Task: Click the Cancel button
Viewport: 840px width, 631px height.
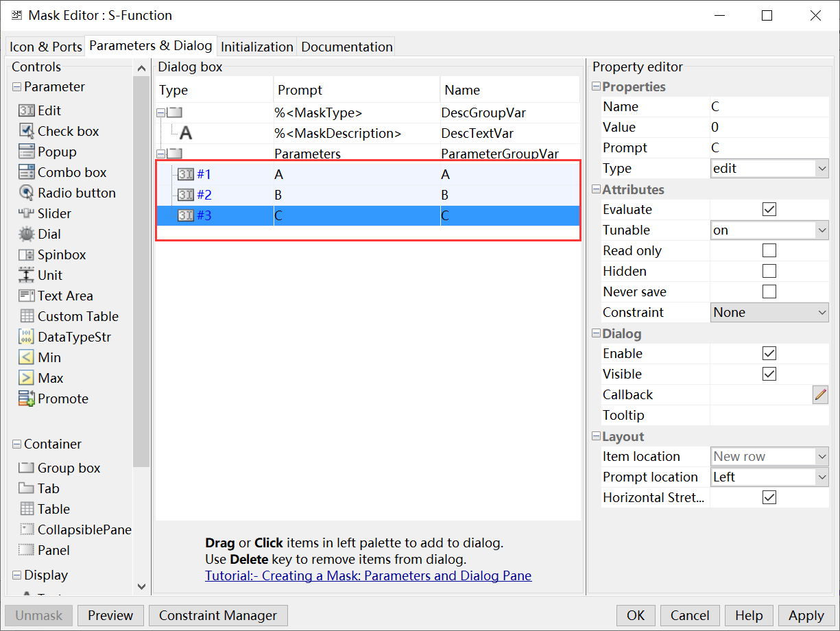Action: tap(690, 615)
